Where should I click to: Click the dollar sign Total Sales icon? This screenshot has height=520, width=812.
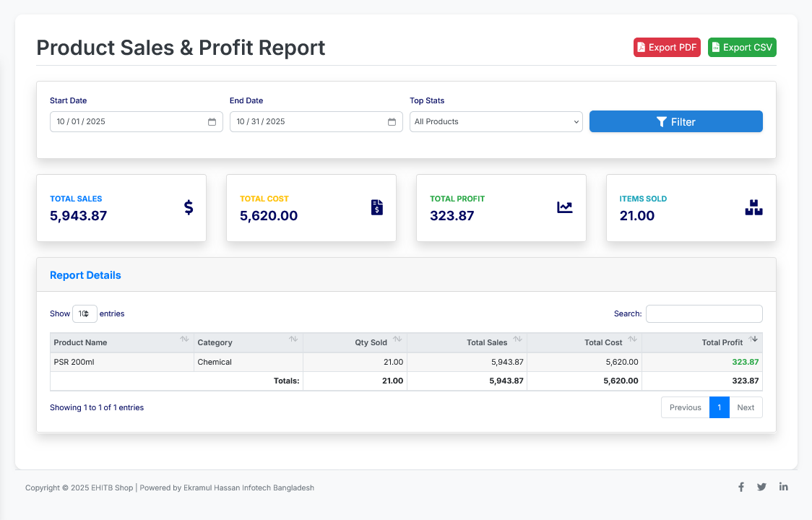coord(189,207)
